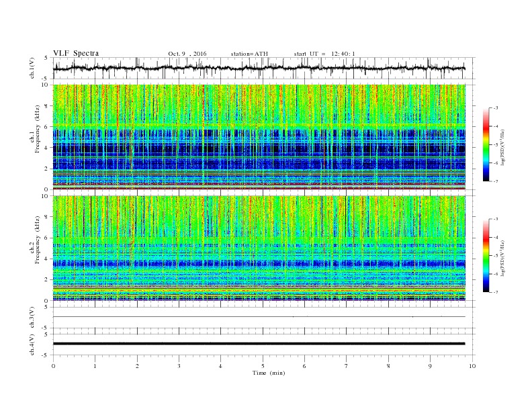This screenshot has width=532, height=411.
Task: Click the ch.1 voltage waveform trace
Action: tap(259, 68)
